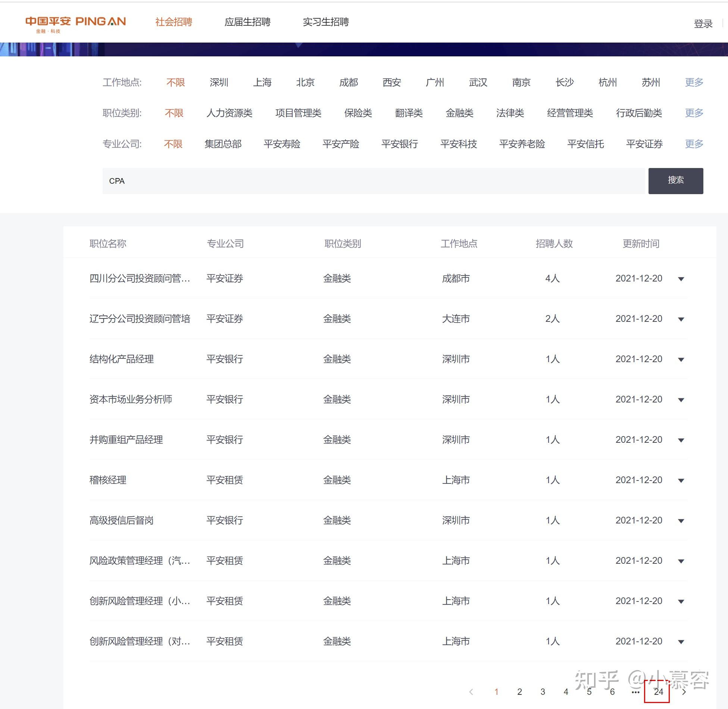Select 深圳 as work location filter
This screenshot has width=728, height=709.
click(x=219, y=82)
